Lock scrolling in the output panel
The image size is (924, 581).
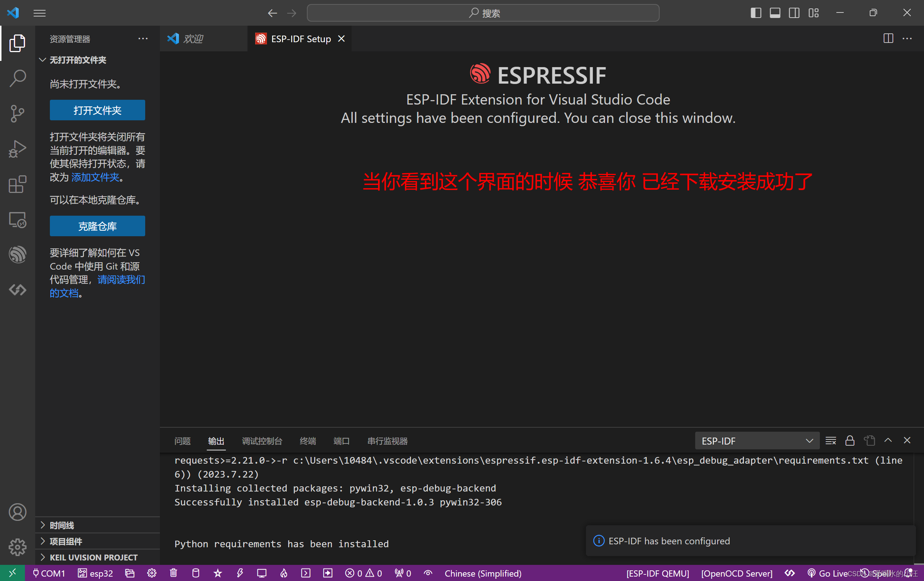850,441
